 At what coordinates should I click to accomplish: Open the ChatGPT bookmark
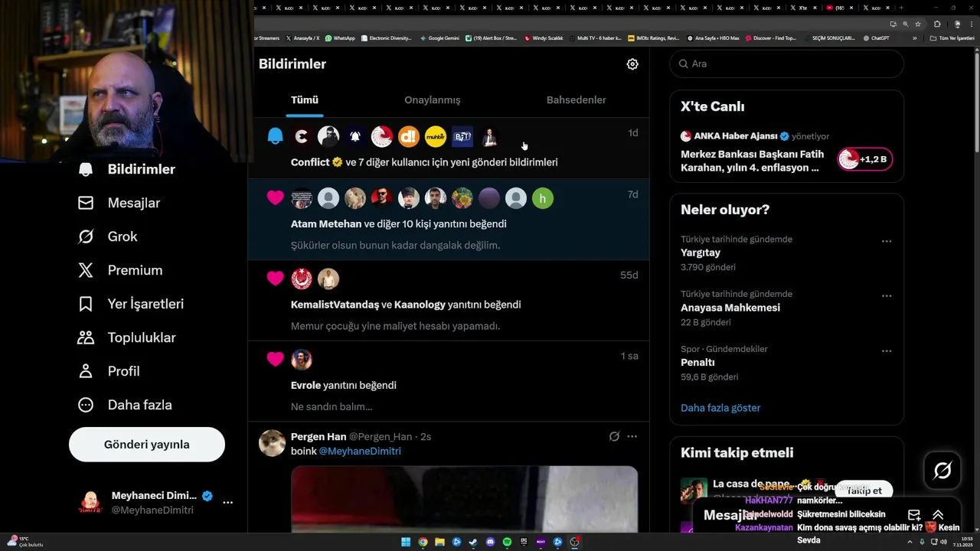pos(876,38)
